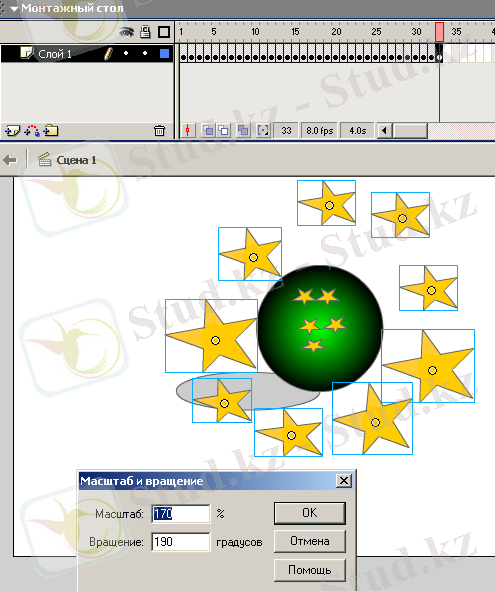Toggle lock dot for Слой 1
Screen dimensions: 495x591
coord(145,54)
